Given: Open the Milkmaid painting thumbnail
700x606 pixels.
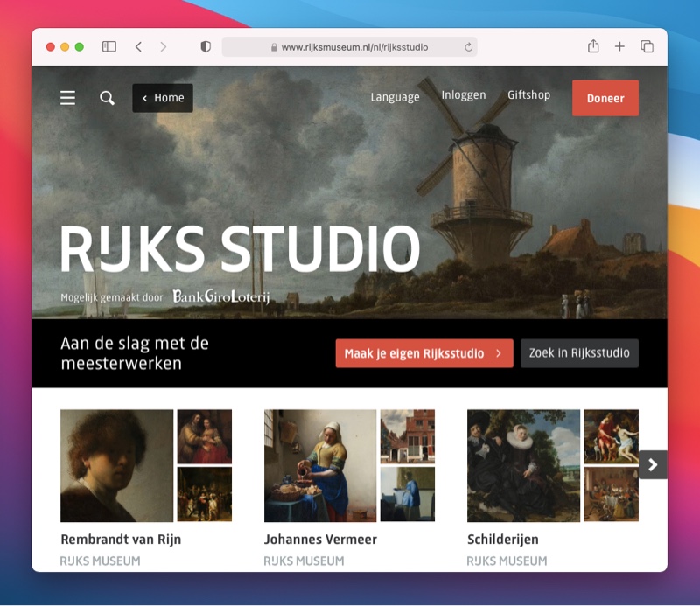Looking at the screenshot, I should (x=320, y=465).
